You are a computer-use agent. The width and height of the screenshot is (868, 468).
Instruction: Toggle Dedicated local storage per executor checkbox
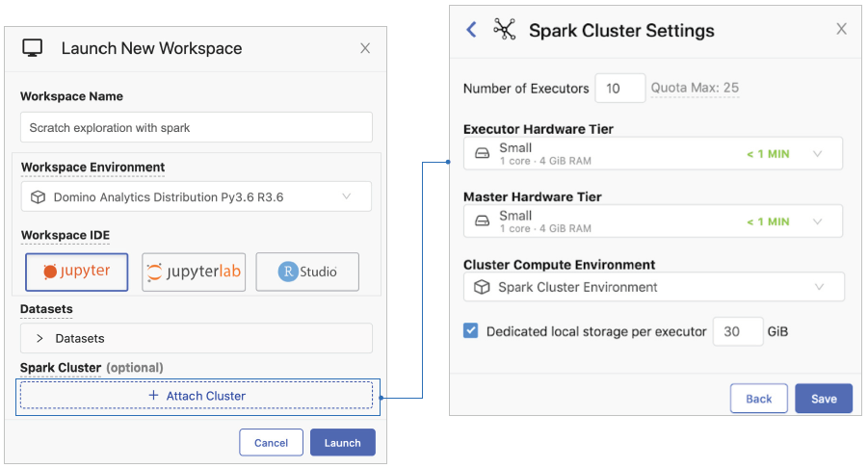471,331
